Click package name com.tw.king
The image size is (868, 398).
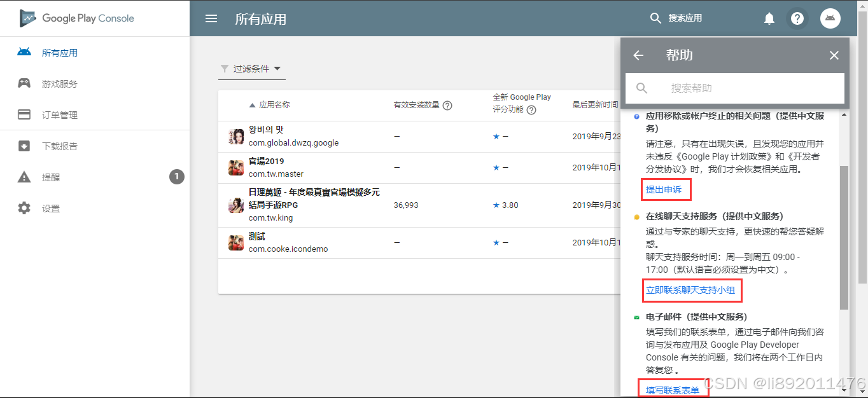pos(271,218)
